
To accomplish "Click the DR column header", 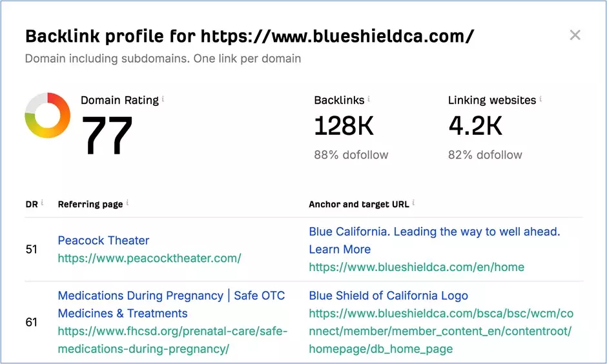I will [x=32, y=204].
